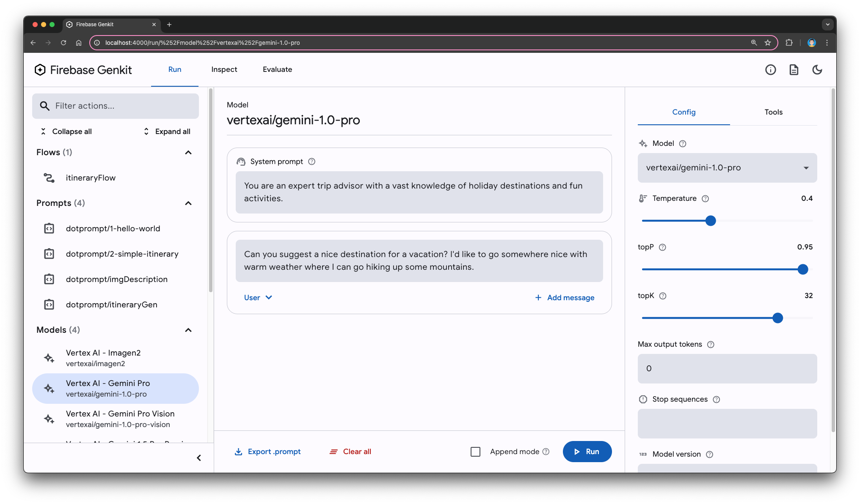Viewport: 860px width, 504px height.
Task: Drag the Temperature slider
Action: [x=712, y=220]
